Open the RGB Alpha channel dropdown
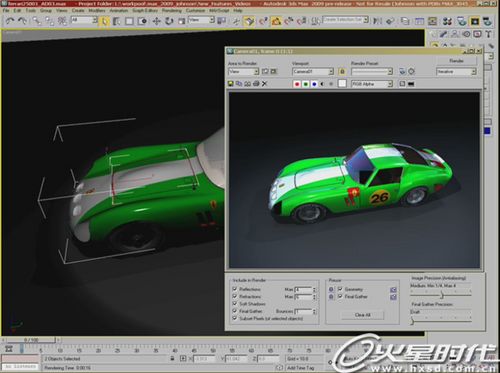The image size is (500, 373). pos(372,84)
